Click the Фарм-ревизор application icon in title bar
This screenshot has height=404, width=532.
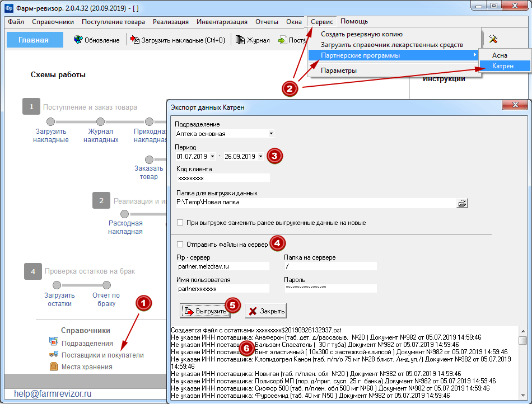coord(9,7)
